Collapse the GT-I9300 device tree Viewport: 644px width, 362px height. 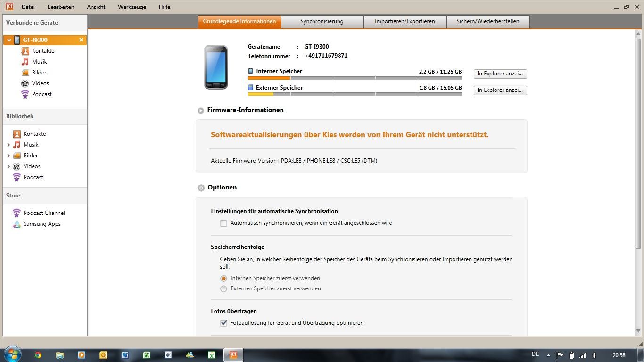(x=9, y=40)
